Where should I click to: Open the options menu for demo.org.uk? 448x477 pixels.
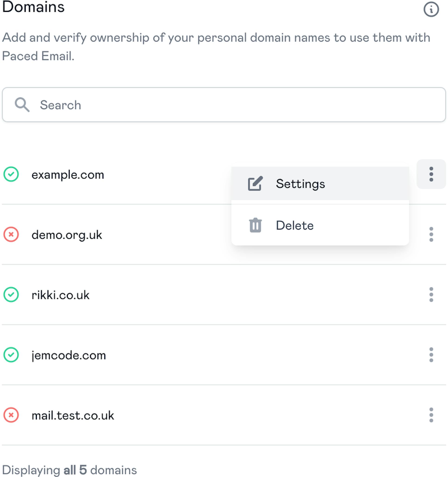pos(431,235)
